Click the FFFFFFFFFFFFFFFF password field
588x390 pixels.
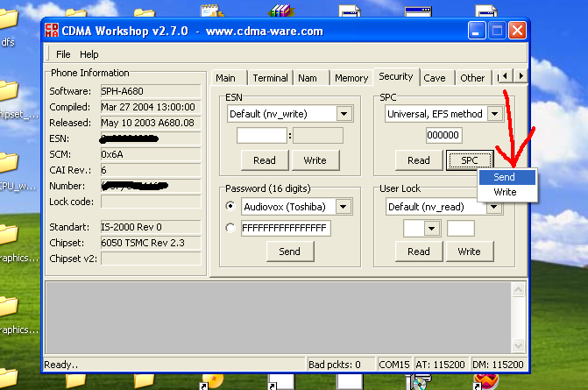286,228
